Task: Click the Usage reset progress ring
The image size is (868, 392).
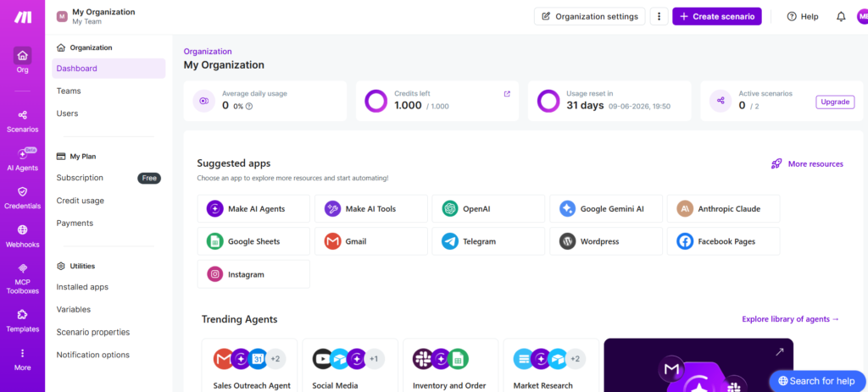Action: coord(548,102)
